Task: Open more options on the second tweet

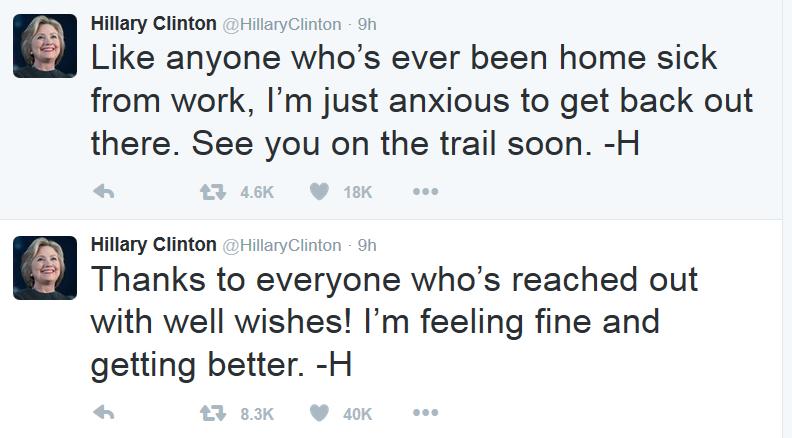Action: coord(425,413)
